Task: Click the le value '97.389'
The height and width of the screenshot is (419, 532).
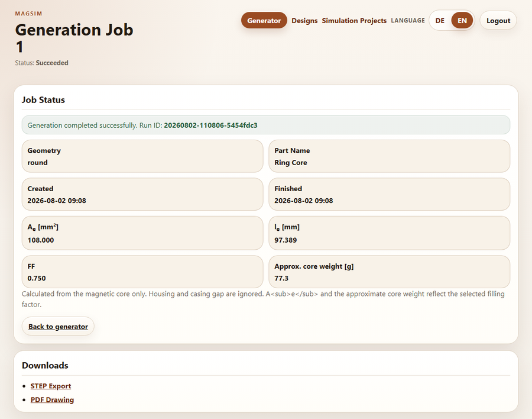Action: pos(286,240)
